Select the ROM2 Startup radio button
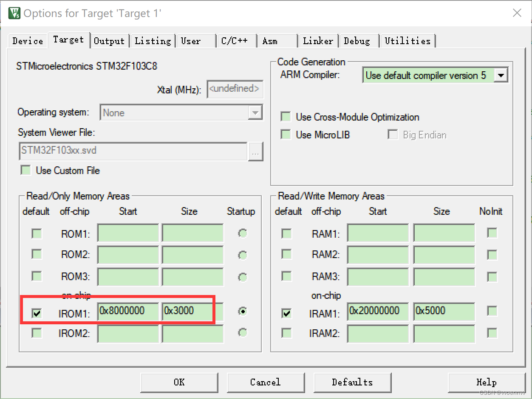The width and height of the screenshot is (532, 399). tap(242, 255)
